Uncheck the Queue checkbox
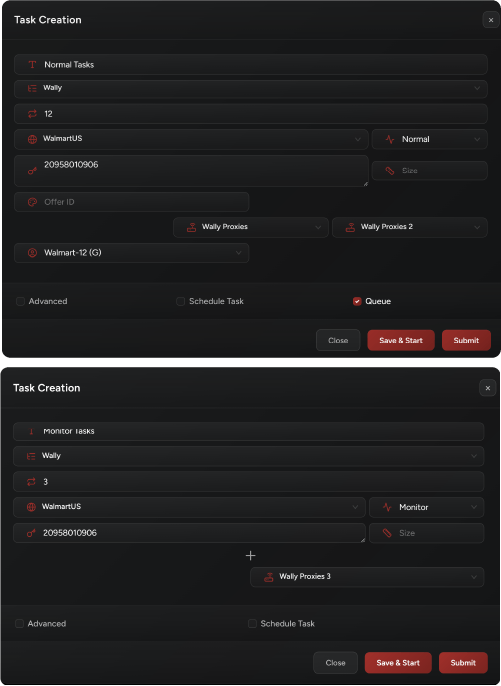The image size is (501, 686). click(357, 301)
